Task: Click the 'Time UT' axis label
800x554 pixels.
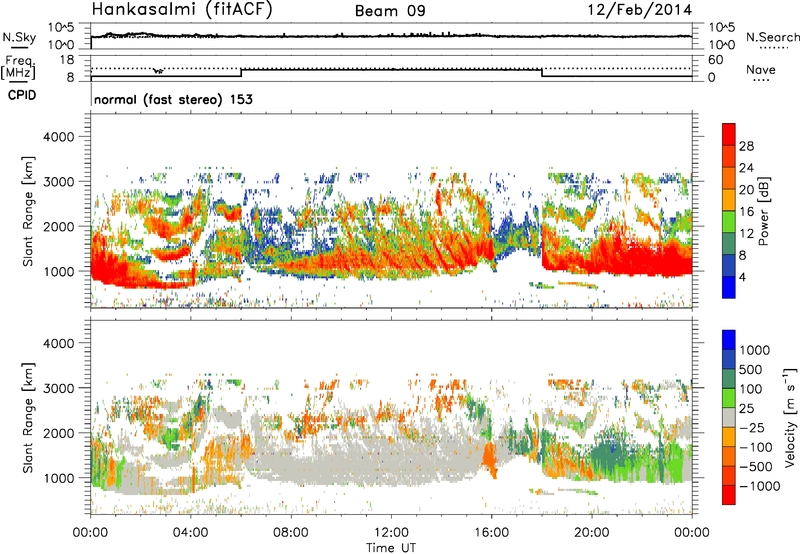Action: pyautogui.click(x=391, y=547)
